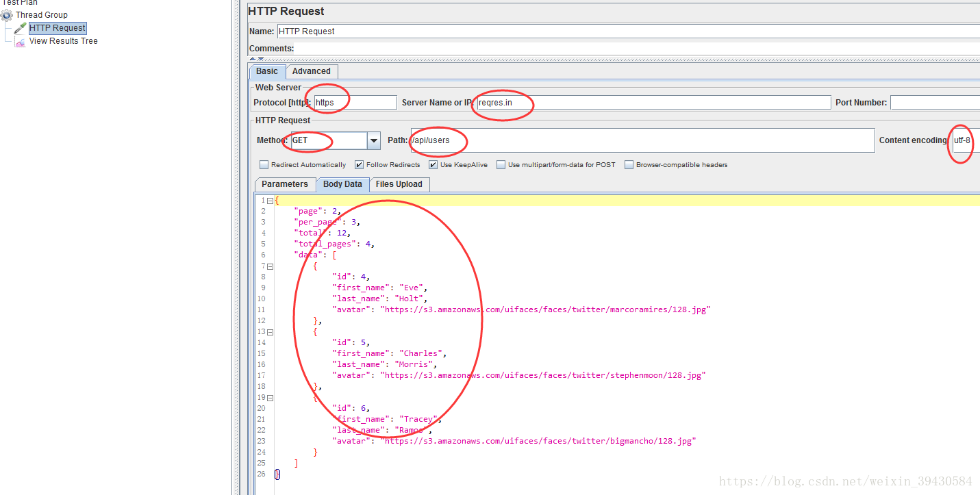Viewport: 980px width, 495px height.
Task: Collapse the code fold at line 7
Action: 270,266
